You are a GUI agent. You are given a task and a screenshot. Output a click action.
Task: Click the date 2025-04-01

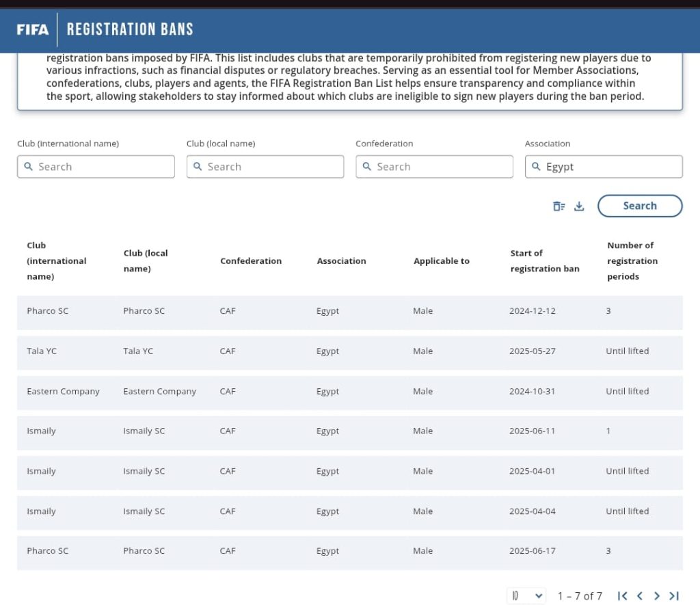tap(532, 471)
